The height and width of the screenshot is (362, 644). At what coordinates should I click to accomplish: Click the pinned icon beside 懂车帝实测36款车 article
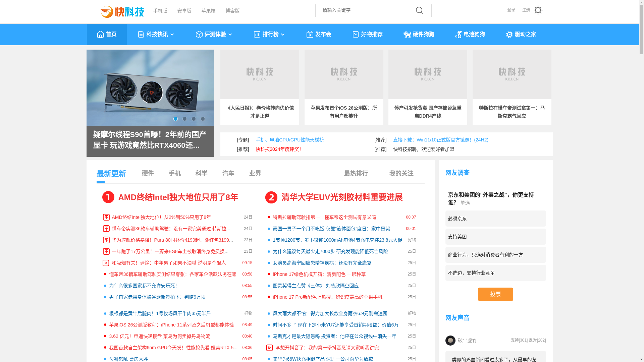point(106,229)
